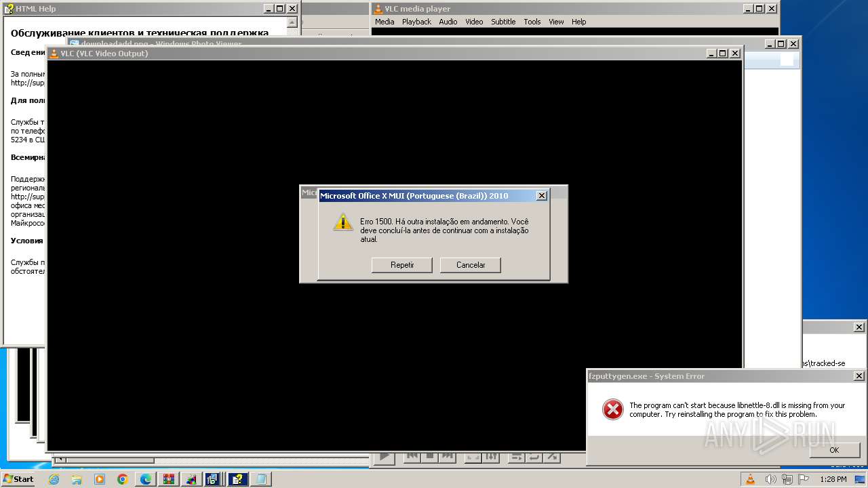The image size is (868, 488).
Task: Click OK in the fzputtygen.exe error dialog
Action: (x=834, y=450)
